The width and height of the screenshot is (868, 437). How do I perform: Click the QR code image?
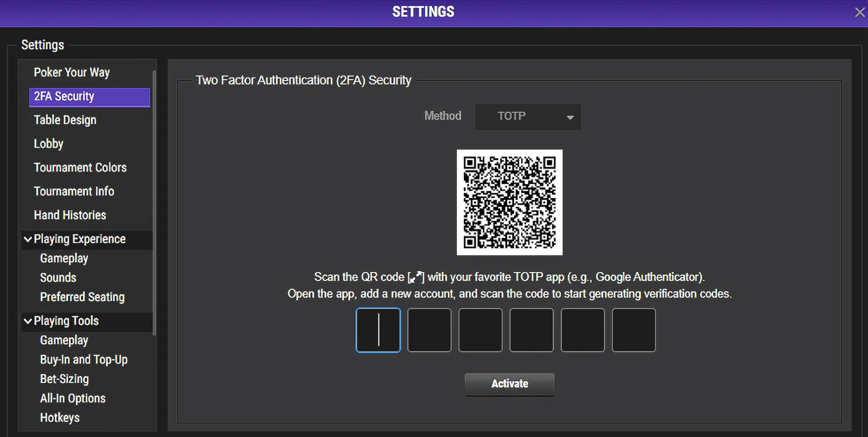coord(509,202)
